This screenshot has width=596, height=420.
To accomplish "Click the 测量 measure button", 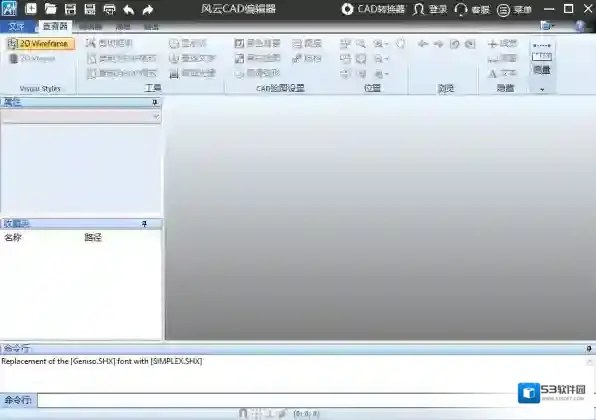I will (542, 58).
